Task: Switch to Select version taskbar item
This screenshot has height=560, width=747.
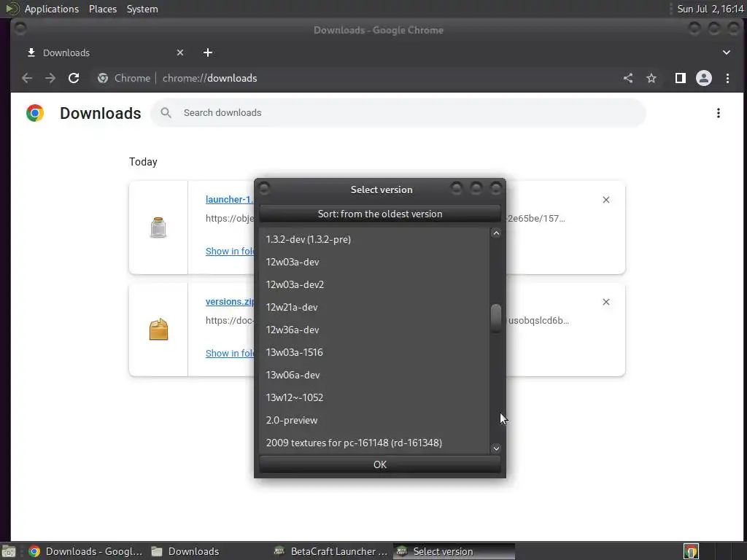Action: click(x=454, y=551)
